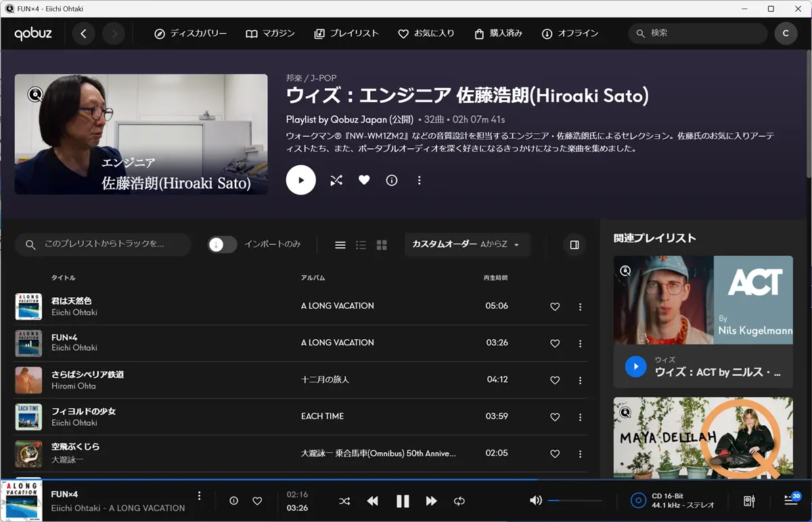Click the 再生時間 column header
Screen dimensions: 812x522
click(x=495, y=278)
